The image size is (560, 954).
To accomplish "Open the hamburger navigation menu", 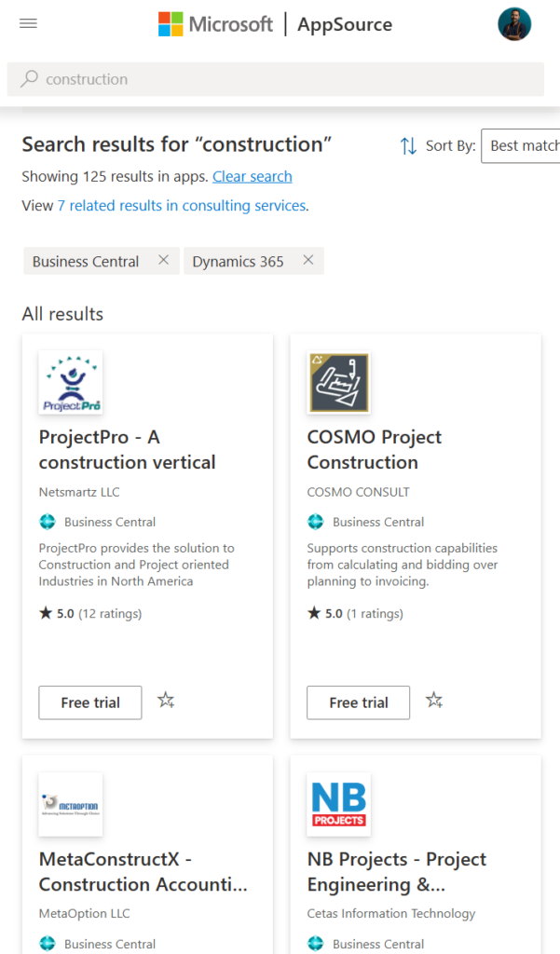I will pyautogui.click(x=28, y=24).
